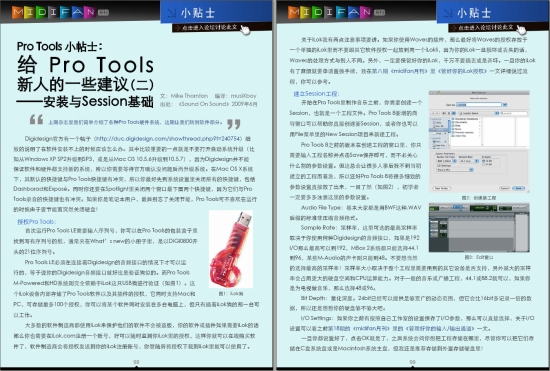
Task: Click the 小贴士 tab on left page
Action: click(216, 12)
